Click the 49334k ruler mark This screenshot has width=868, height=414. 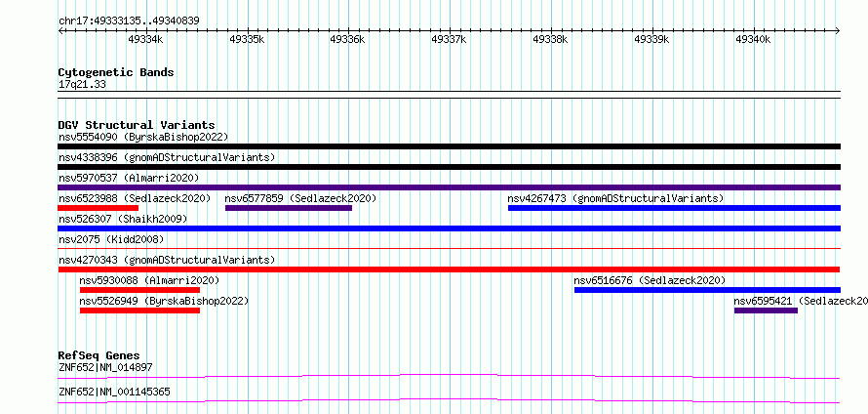click(145, 39)
